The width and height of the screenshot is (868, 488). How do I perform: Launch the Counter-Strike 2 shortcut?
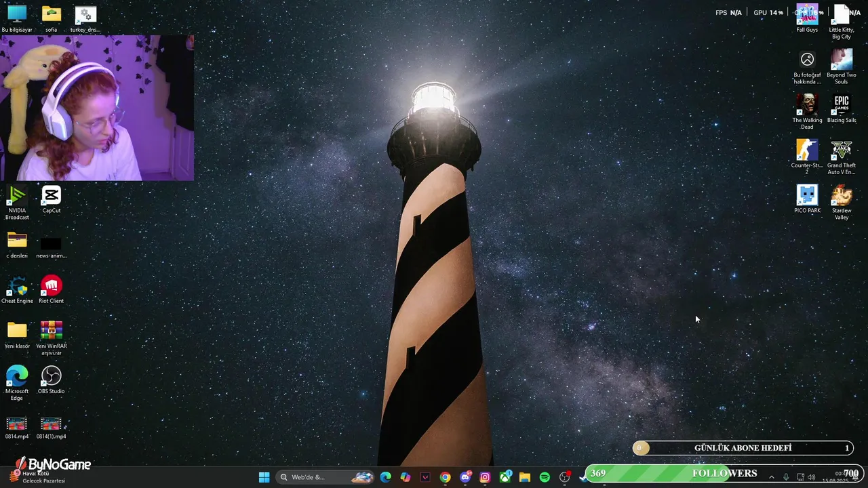click(807, 157)
